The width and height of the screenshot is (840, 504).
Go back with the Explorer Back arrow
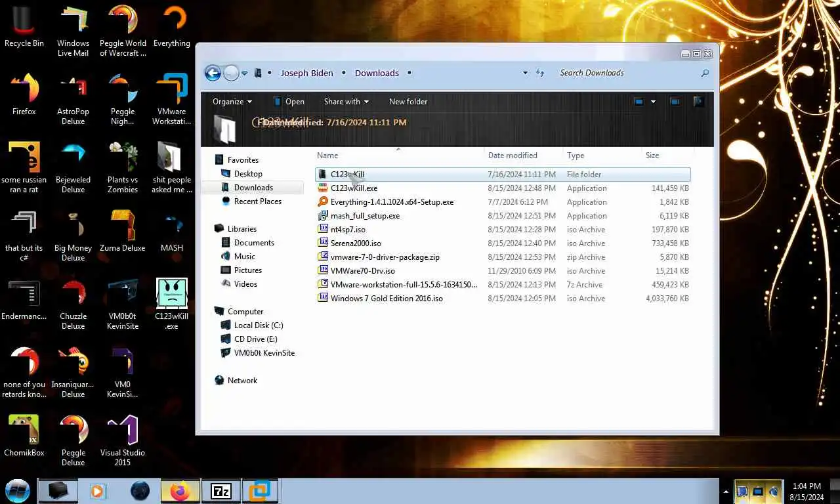213,73
